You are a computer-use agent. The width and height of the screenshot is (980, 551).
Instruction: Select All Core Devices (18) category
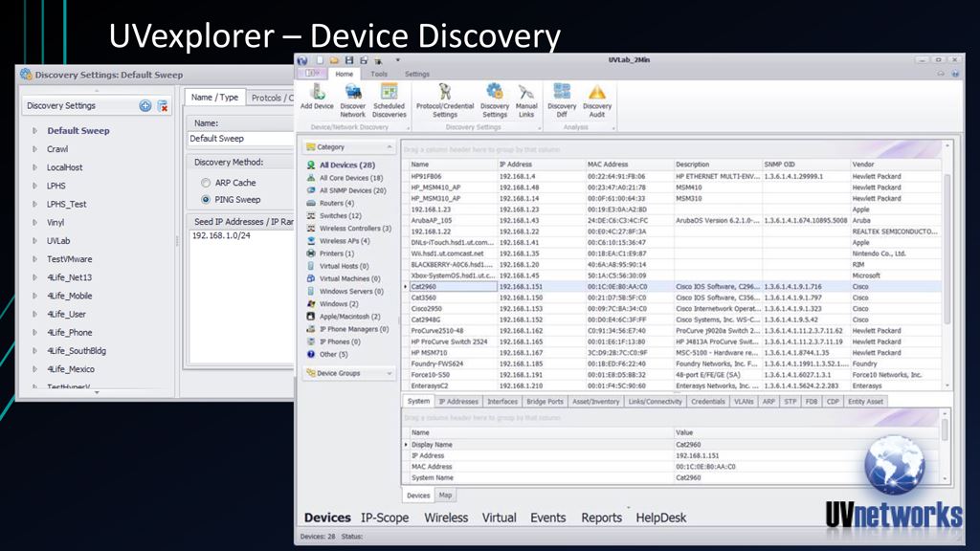click(350, 178)
